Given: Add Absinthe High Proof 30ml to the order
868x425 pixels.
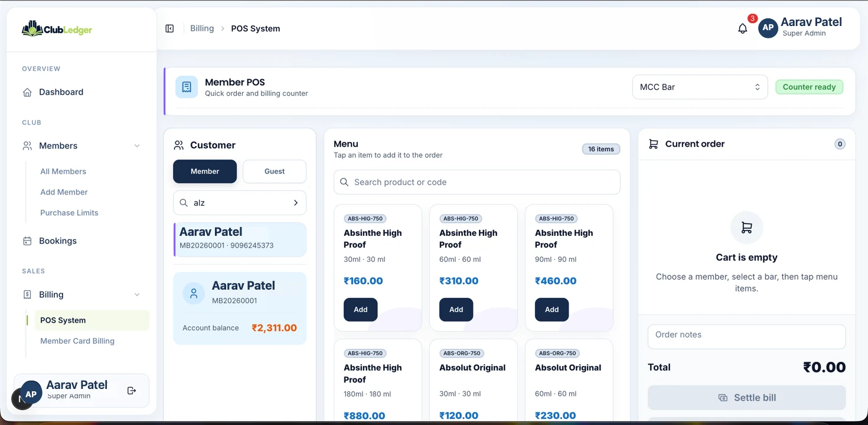Looking at the screenshot, I should coord(361,310).
